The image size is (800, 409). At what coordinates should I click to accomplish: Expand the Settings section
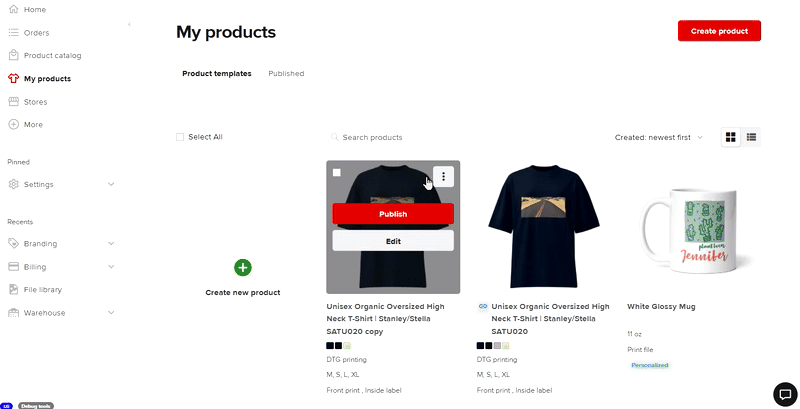pos(110,184)
